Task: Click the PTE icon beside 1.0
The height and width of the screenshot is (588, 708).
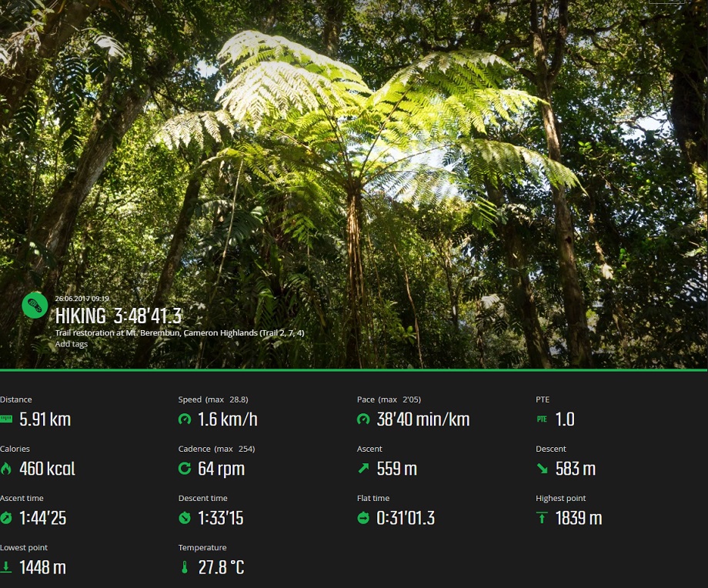Action: [542, 419]
